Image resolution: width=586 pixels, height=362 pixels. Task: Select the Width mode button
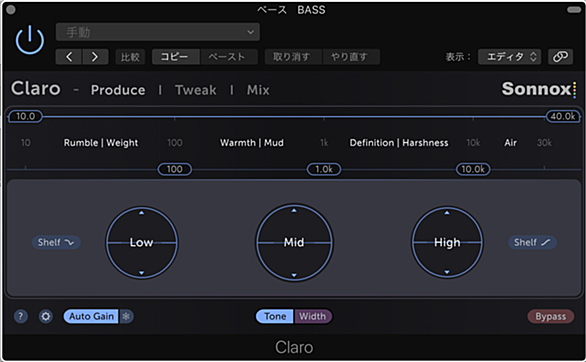coord(312,316)
